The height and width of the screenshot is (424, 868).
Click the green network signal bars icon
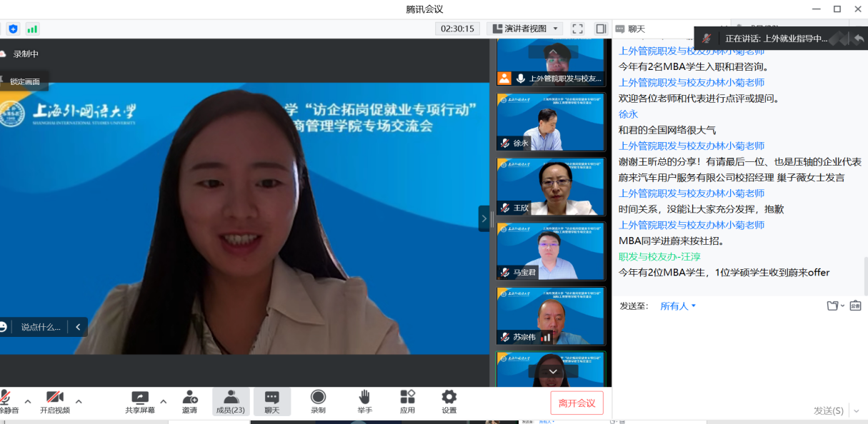[32, 29]
